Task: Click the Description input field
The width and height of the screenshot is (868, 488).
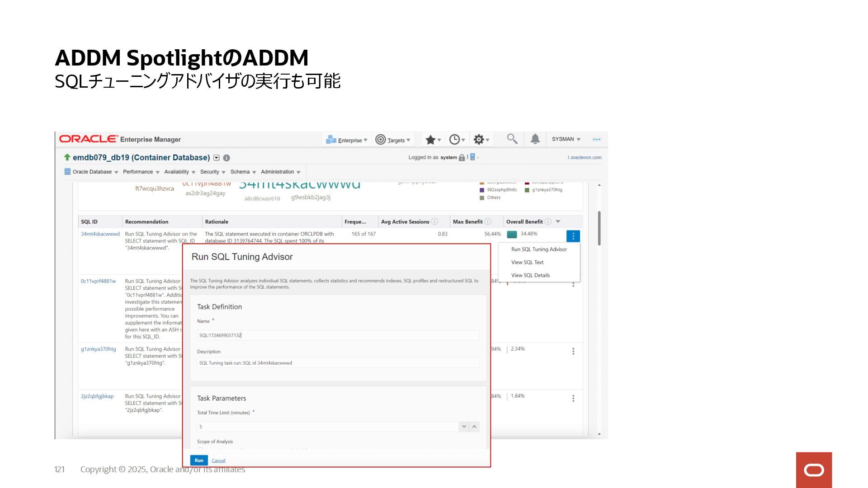Action: (x=338, y=363)
